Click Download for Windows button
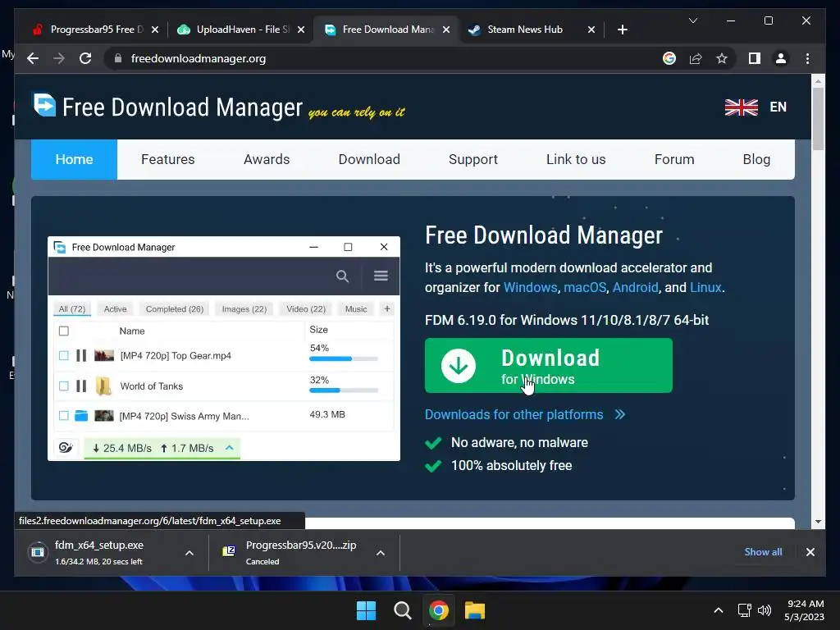Image resolution: width=840 pixels, height=630 pixels. 549,365
